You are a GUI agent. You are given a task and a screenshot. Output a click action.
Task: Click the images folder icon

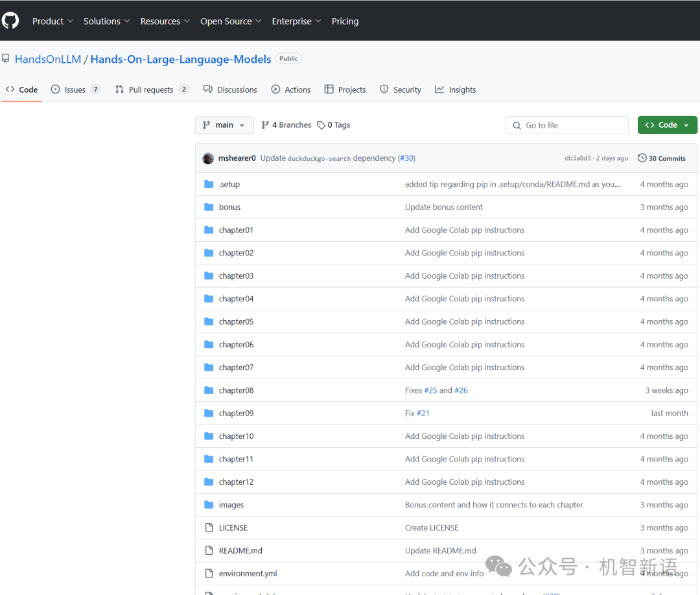[x=209, y=504]
